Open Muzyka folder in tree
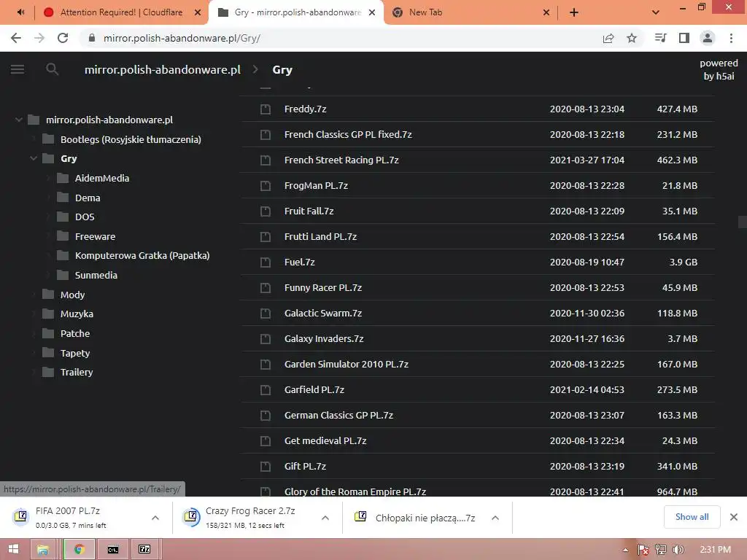The image size is (747, 560). [x=77, y=314]
